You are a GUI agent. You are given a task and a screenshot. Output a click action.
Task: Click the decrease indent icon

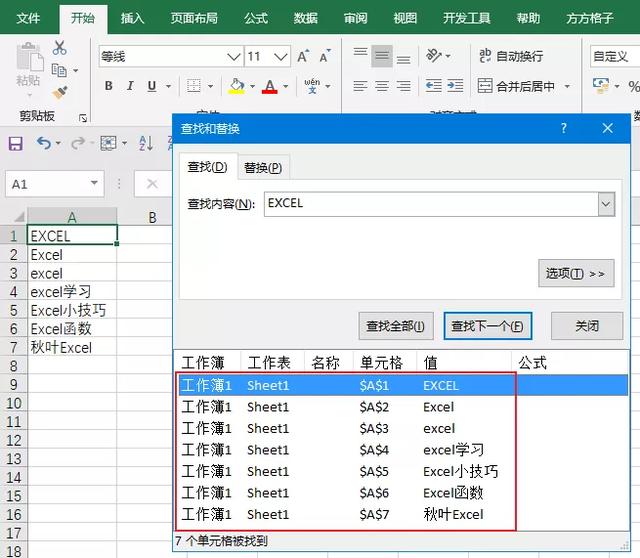433,86
